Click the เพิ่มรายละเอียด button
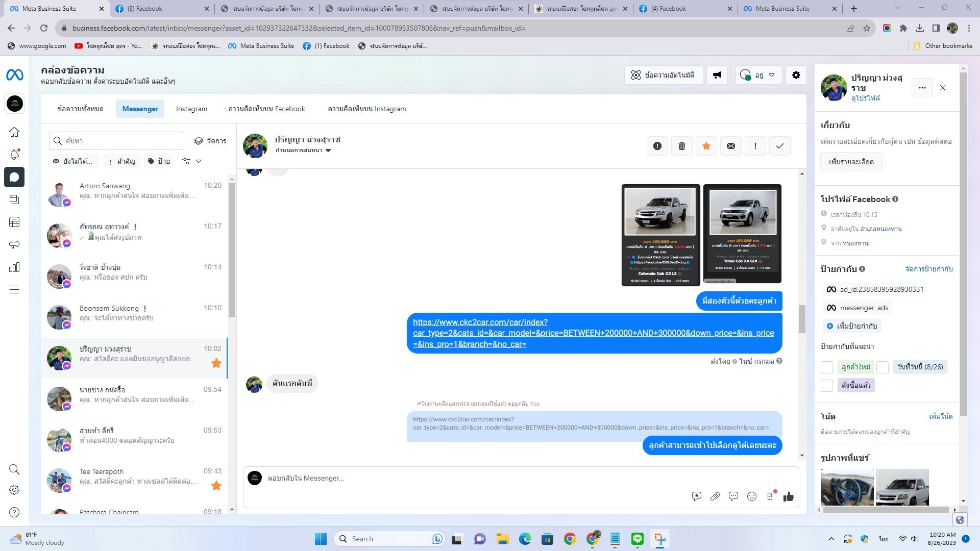 (x=851, y=162)
